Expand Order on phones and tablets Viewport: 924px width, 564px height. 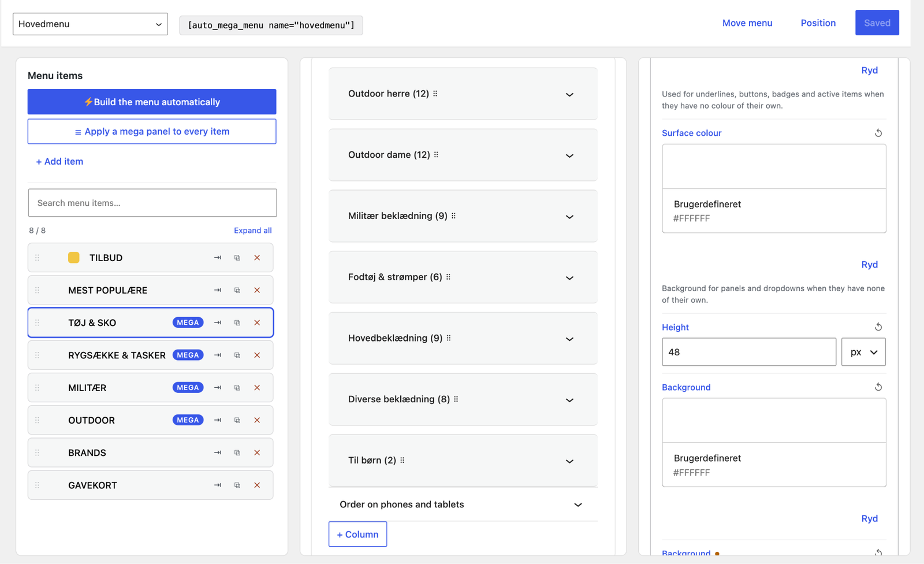[463, 504]
